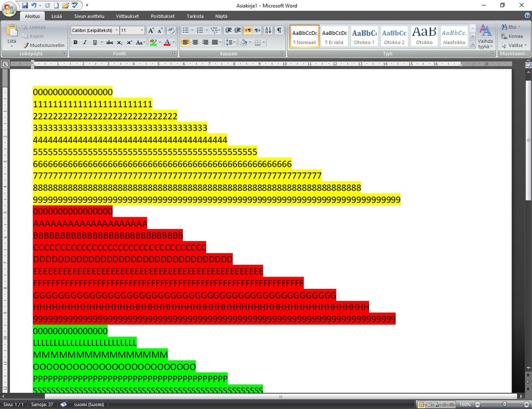The image size is (532, 409).
Task: Paste using the Liitä clipboard icon
Action: pyautogui.click(x=12, y=30)
